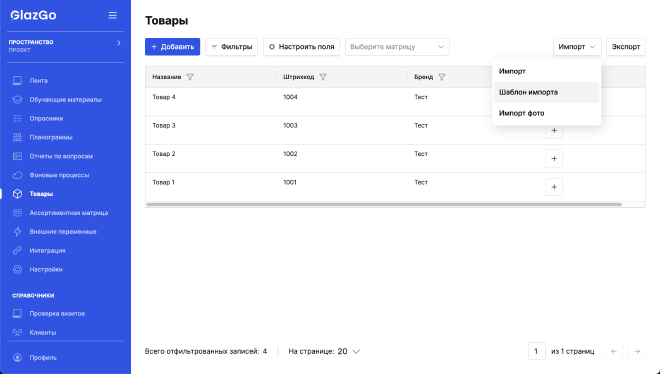The height and width of the screenshot is (374, 660).
Task: Click plus button in Товар 3 row
Action: click(x=554, y=130)
